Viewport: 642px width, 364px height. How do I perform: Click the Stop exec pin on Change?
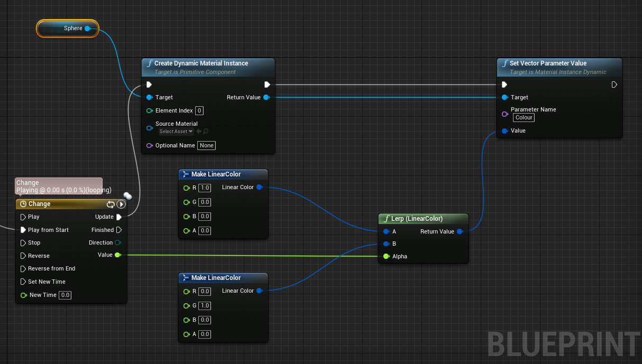(x=23, y=243)
